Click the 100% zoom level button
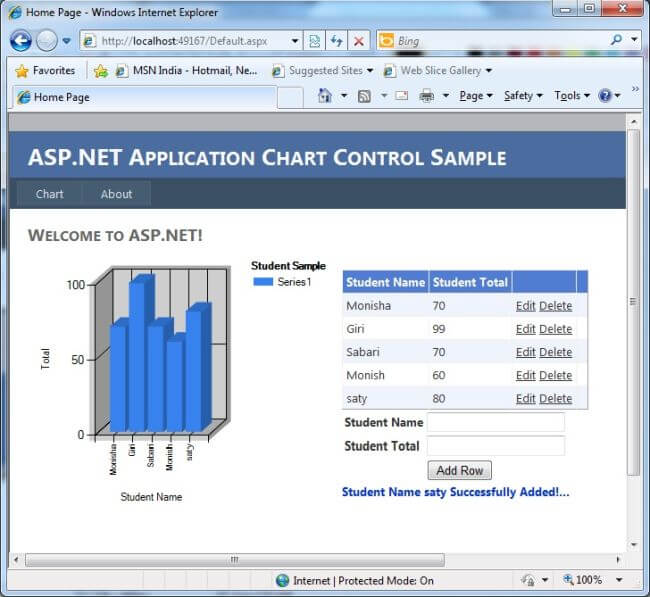Viewport: 650px width, 597px height. click(582, 580)
